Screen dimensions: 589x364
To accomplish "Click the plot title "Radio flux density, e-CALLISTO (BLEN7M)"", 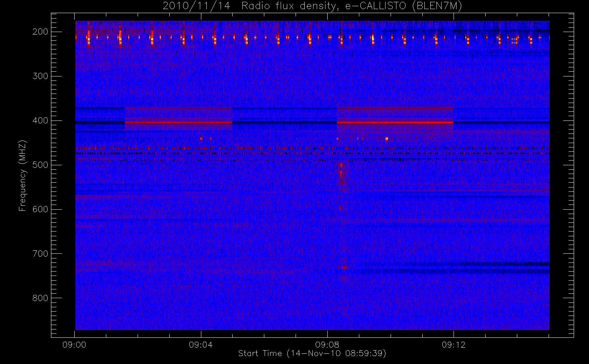I will pyautogui.click(x=352, y=6).
